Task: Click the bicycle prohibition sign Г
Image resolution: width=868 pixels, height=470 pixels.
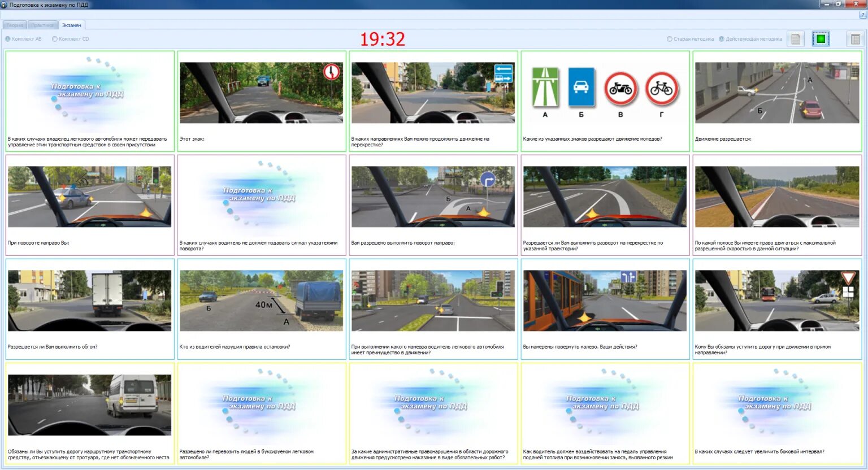Action: point(662,89)
